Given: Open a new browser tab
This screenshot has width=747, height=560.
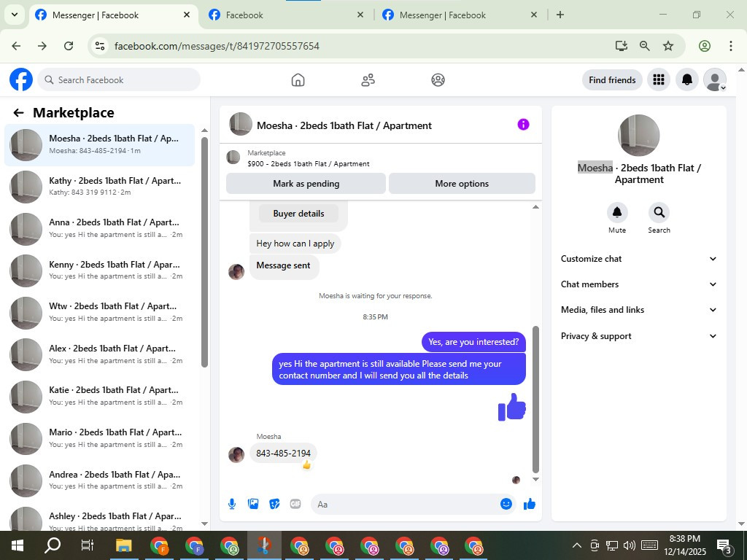Looking at the screenshot, I should point(560,15).
